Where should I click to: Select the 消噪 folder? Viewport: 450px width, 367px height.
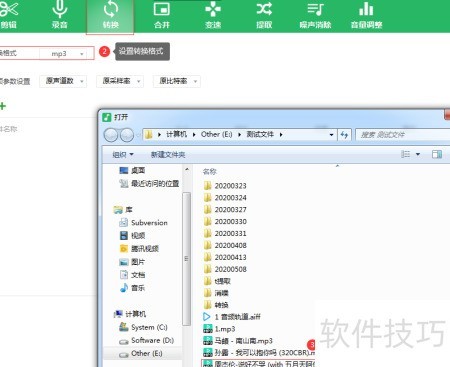[x=216, y=293]
